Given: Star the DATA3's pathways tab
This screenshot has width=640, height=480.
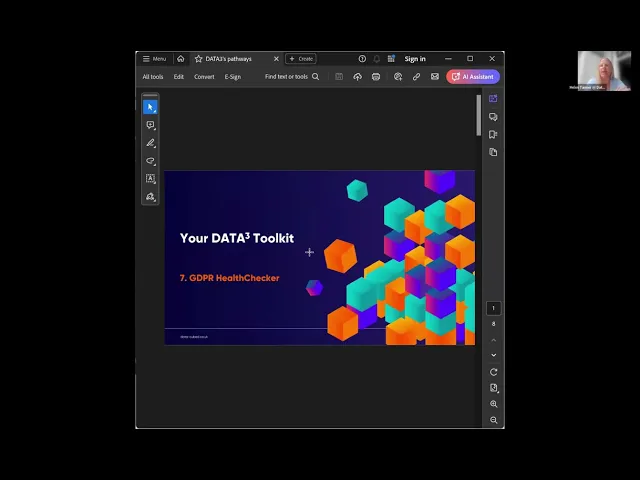Looking at the screenshot, I should tap(198, 59).
